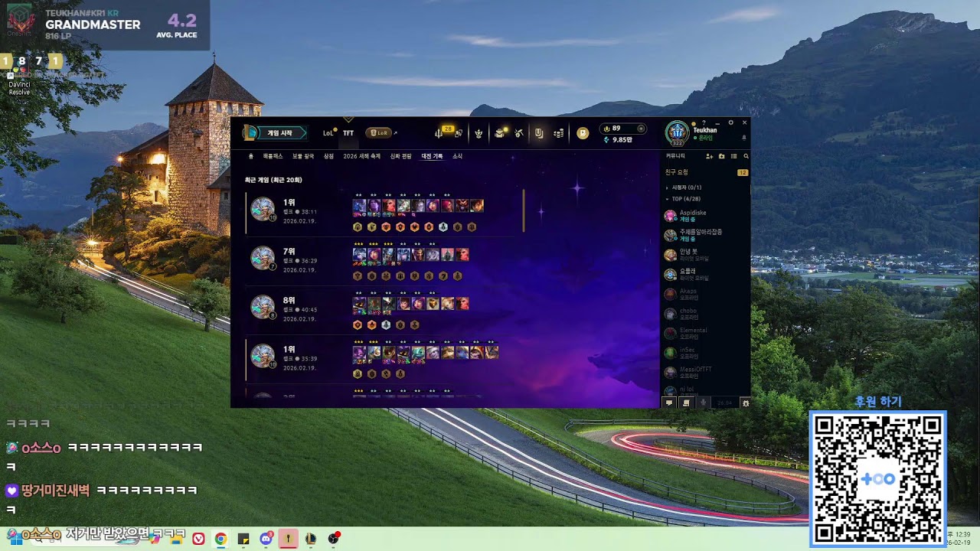
Task: Select friend Aspidiske in the list
Action: 705,215
